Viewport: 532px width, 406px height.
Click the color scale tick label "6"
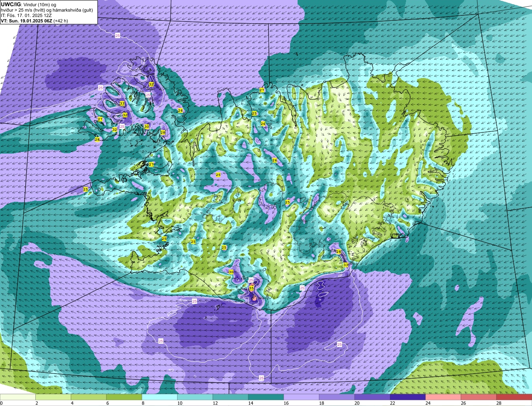[107, 403]
